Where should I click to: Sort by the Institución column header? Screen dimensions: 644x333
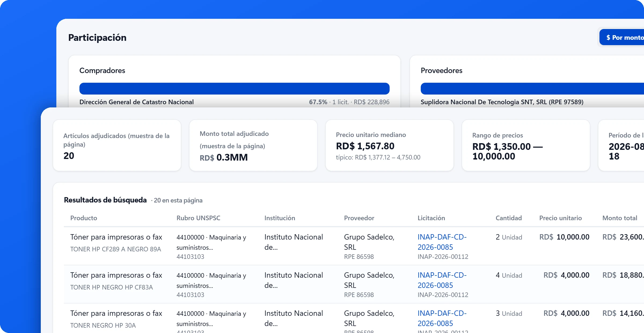coord(280,218)
